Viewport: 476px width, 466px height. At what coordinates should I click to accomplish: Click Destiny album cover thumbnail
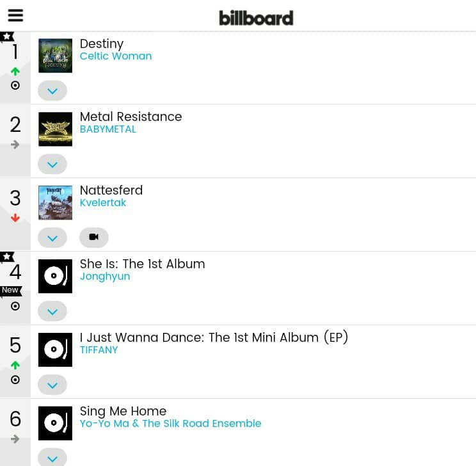click(x=55, y=56)
